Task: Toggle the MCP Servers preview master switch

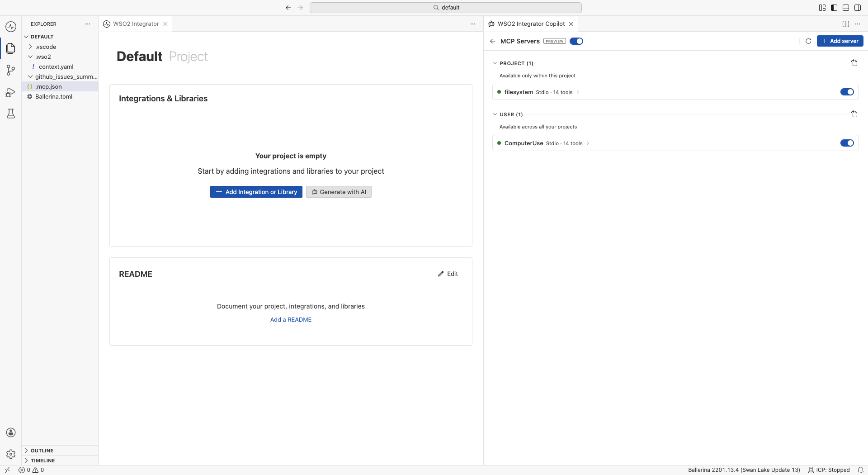Action: pyautogui.click(x=576, y=41)
